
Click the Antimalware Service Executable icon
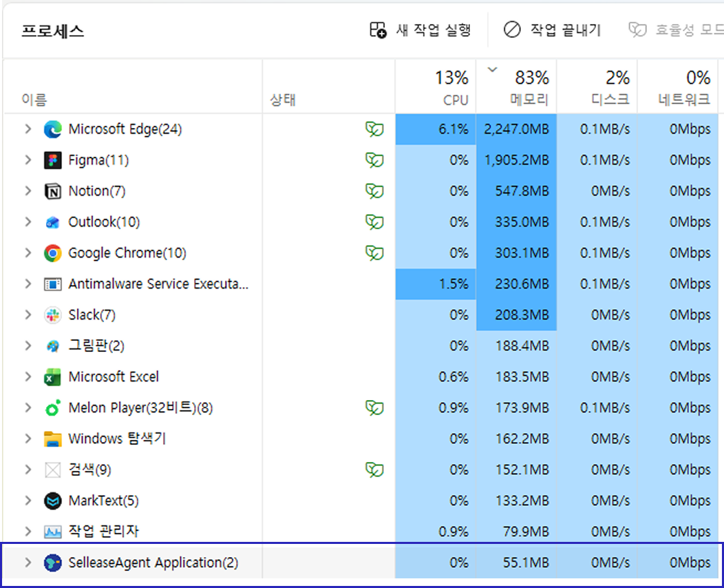[52, 284]
